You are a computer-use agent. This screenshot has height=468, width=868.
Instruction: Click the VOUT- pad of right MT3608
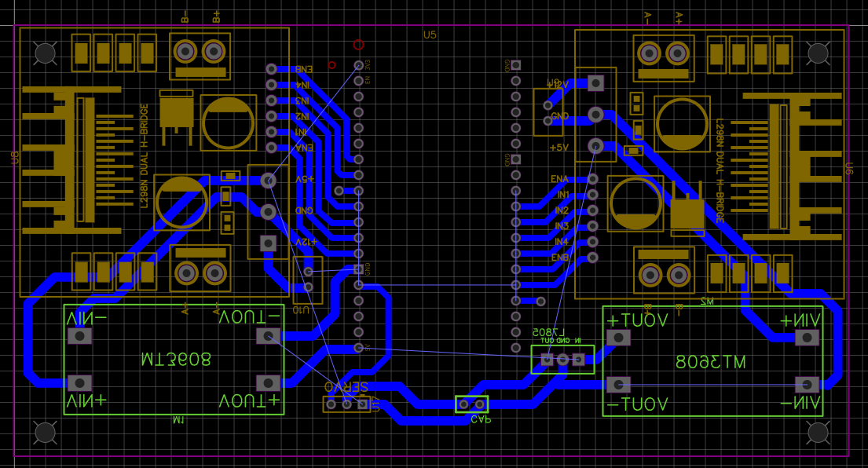coord(619,385)
